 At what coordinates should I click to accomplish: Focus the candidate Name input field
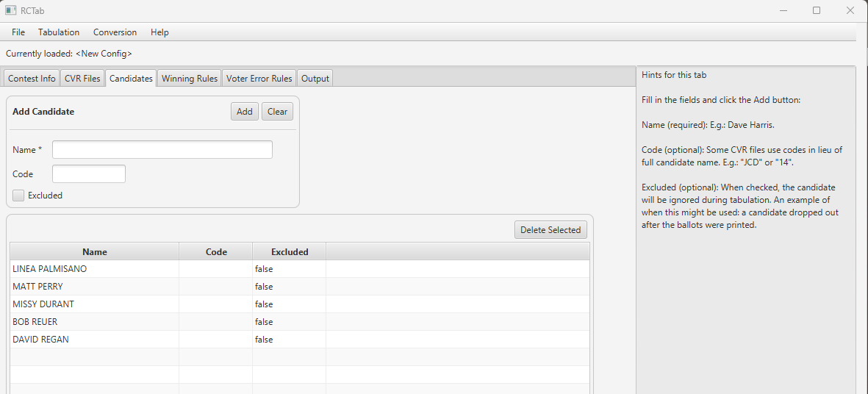(162, 149)
